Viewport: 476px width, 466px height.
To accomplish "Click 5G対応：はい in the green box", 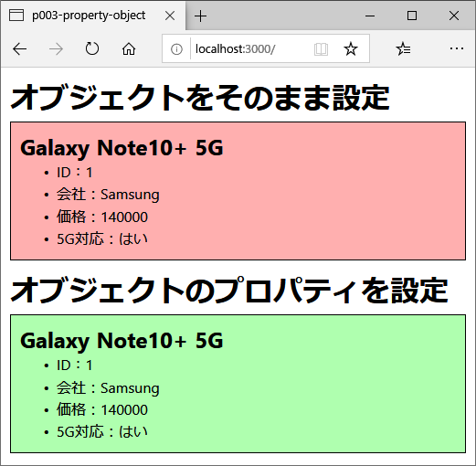I will (x=102, y=431).
